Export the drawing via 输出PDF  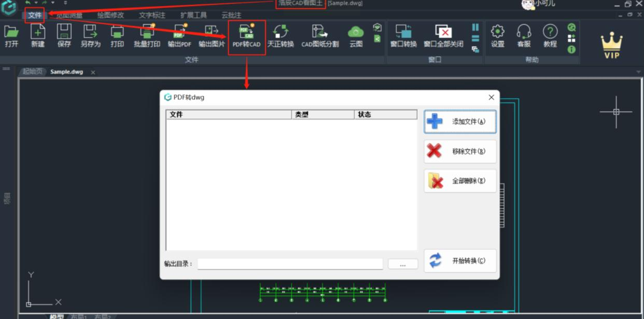(x=179, y=36)
